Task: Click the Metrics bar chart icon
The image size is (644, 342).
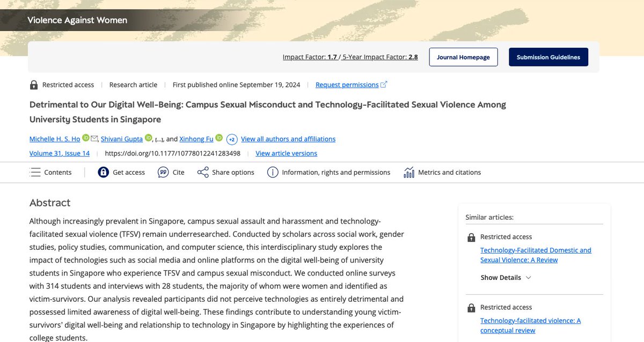Action: click(409, 172)
